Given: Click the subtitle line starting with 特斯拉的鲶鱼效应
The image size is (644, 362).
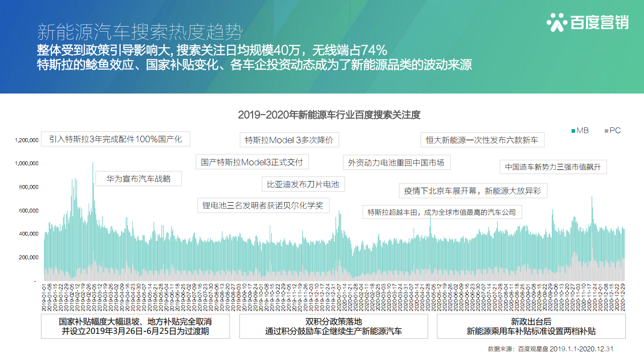Looking at the screenshot, I should pos(255,65).
